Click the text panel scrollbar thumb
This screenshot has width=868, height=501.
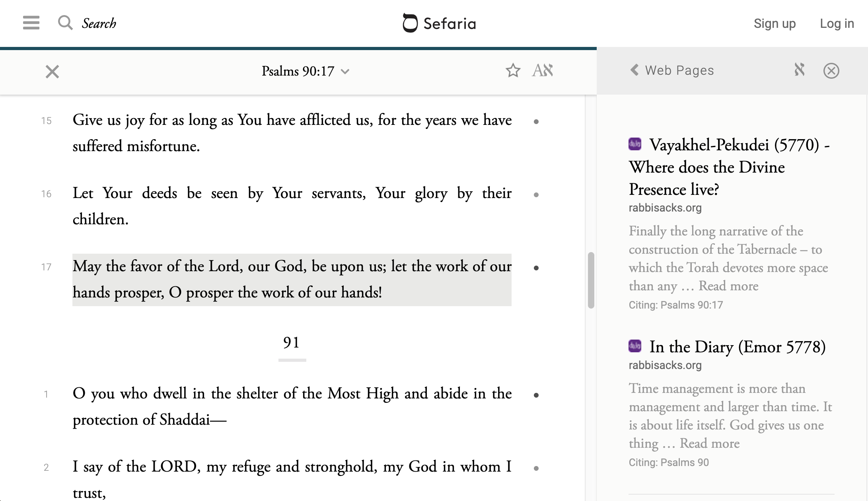click(591, 280)
